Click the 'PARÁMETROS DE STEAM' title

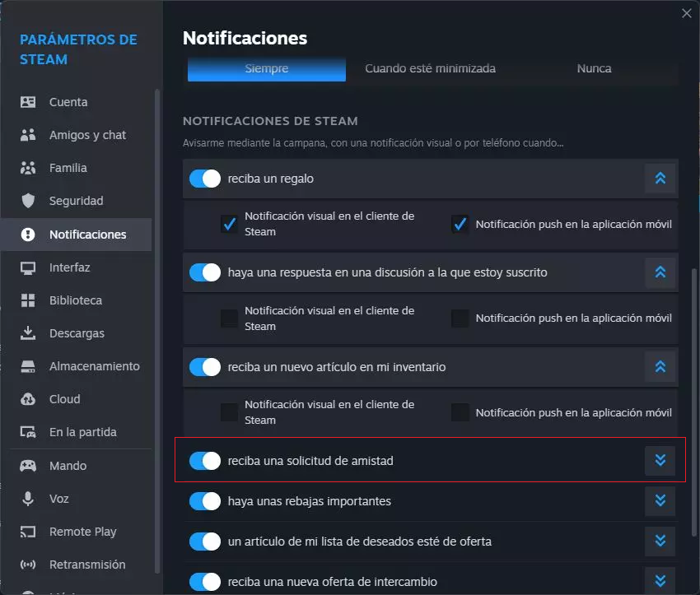[78, 49]
